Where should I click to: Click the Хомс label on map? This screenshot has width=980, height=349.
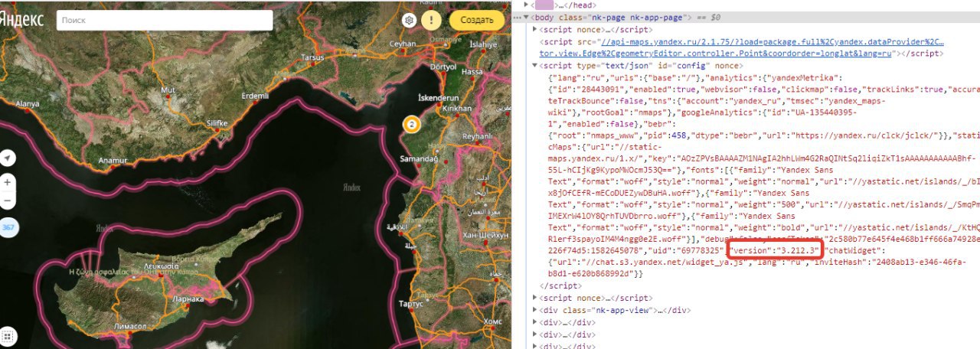tap(493, 323)
